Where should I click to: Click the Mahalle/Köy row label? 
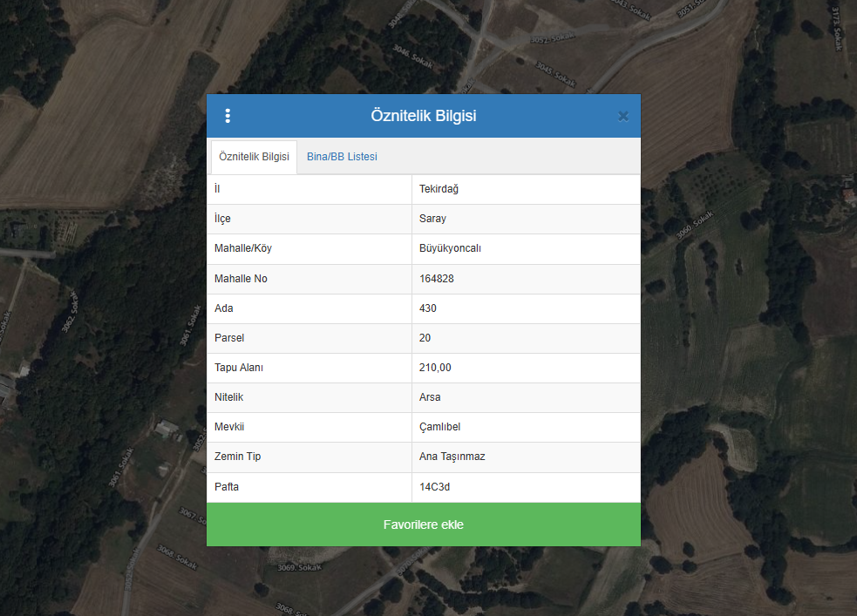pos(243,248)
